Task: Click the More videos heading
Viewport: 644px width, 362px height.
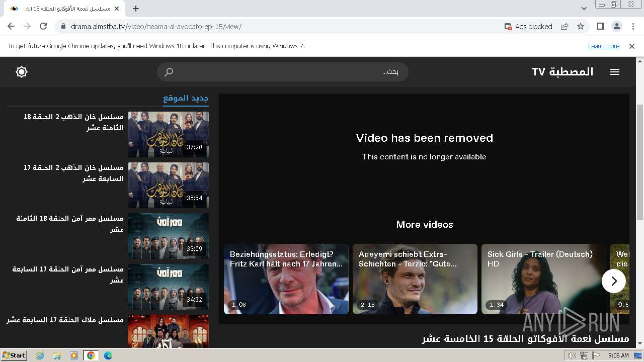Action: 425,225
